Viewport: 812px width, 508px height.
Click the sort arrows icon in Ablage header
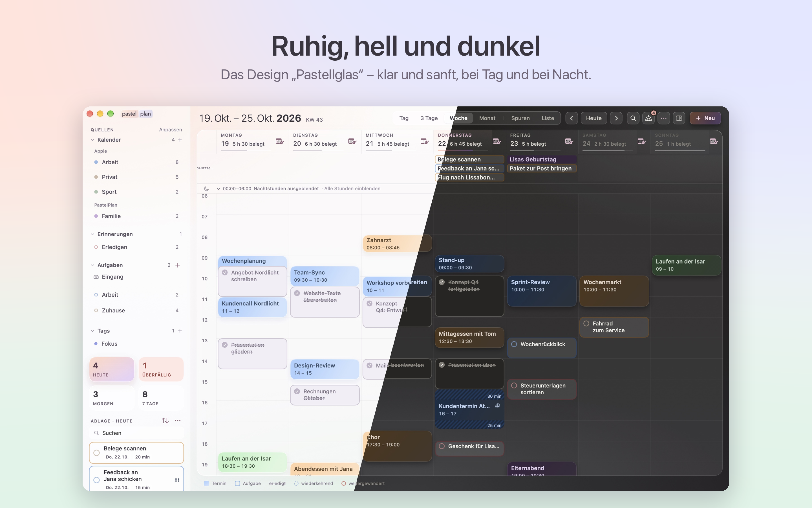click(165, 420)
